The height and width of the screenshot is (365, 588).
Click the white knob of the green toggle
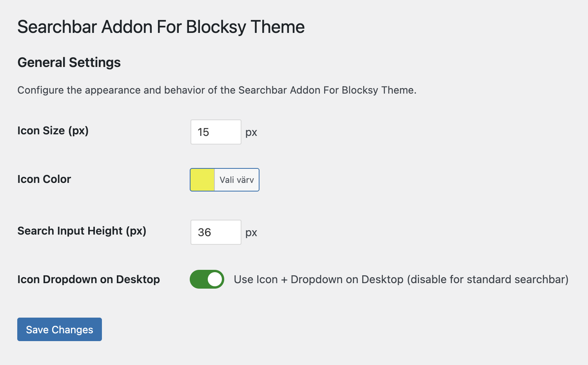pos(214,279)
